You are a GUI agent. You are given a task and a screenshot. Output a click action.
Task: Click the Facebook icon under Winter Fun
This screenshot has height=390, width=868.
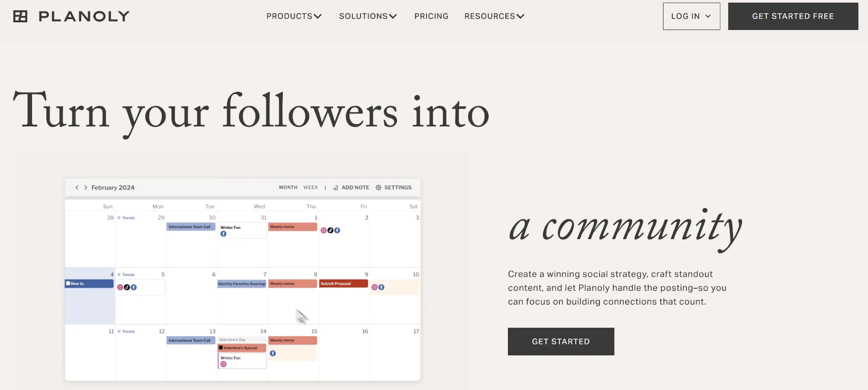(224, 233)
